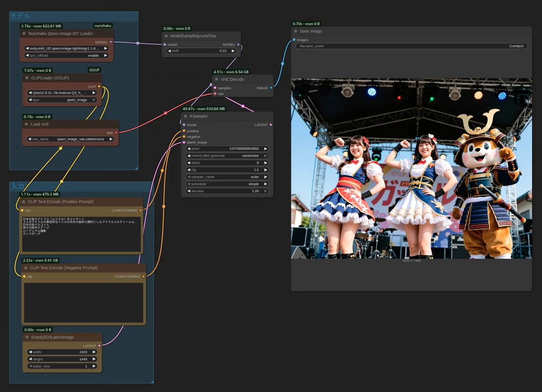Click VAE output port on Load VAE
The height and width of the screenshot is (392, 542).
(x=116, y=133)
